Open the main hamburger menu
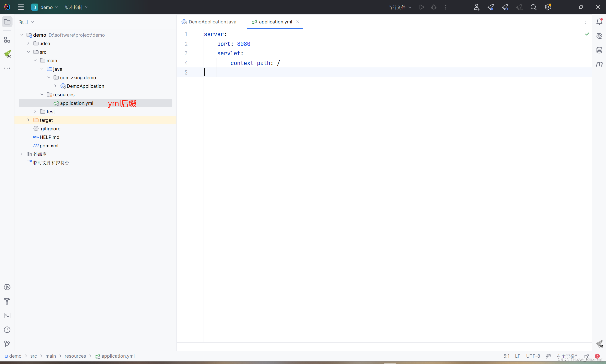606x364 pixels. point(21,7)
